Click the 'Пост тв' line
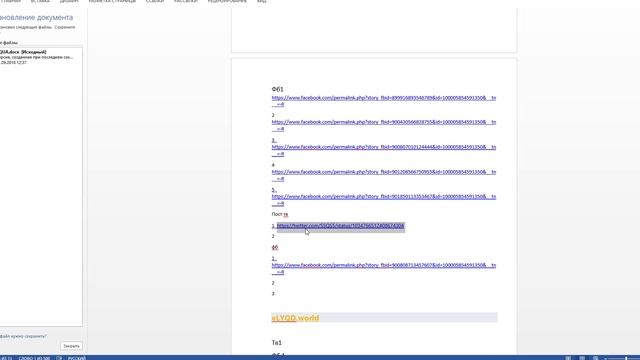 point(280,214)
